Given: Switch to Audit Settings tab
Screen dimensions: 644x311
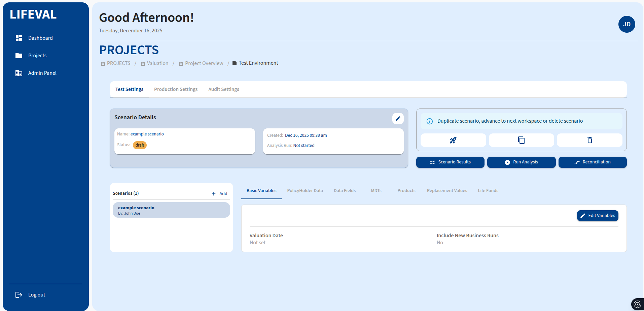Looking at the screenshot, I should click(223, 89).
